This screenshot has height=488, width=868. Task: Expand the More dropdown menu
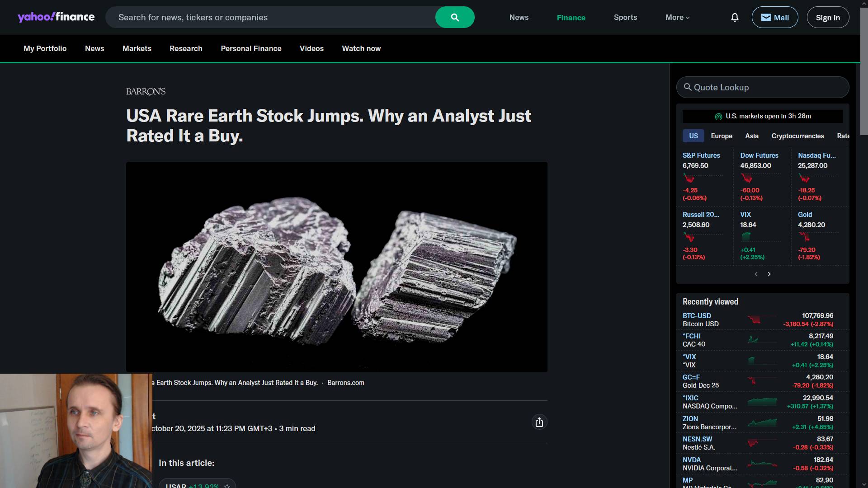tap(677, 18)
